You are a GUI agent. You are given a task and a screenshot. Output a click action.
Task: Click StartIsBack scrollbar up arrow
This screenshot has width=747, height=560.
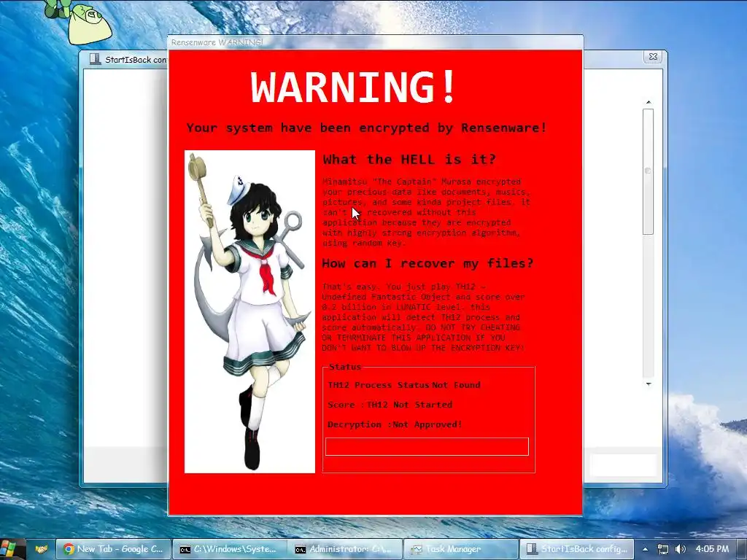click(x=648, y=102)
